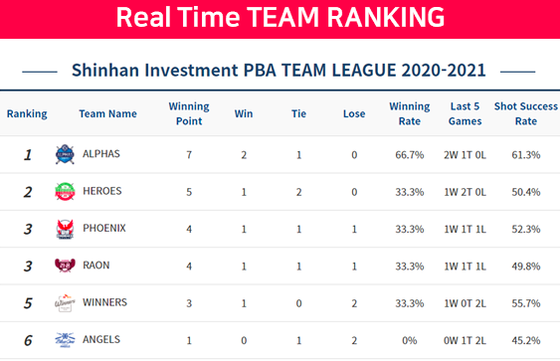Open the HEROES team name link
Image resolution: width=560 pixels, height=361 pixels.
(x=102, y=191)
